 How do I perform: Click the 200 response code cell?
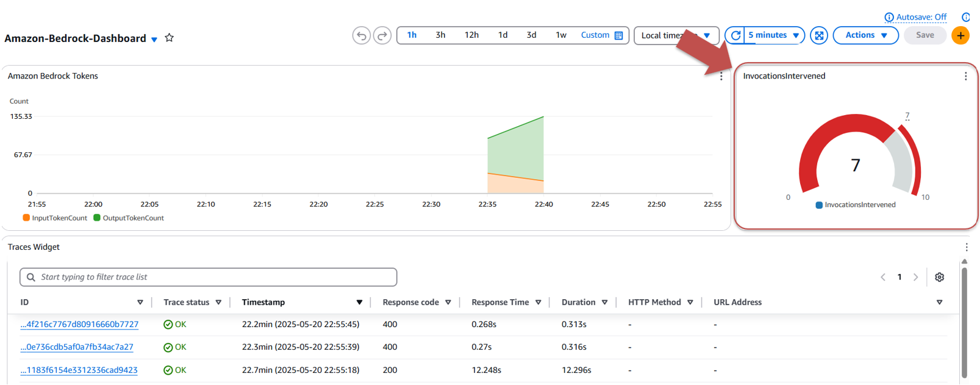point(390,370)
